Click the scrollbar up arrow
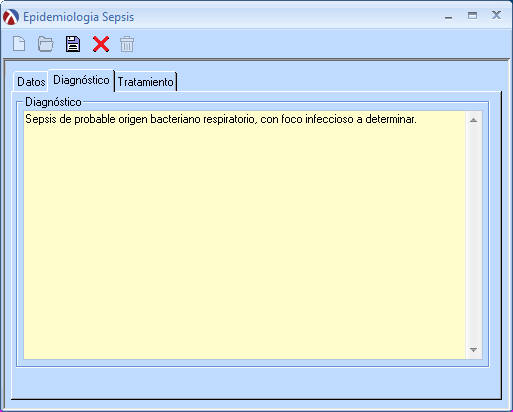This screenshot has height=412, width=513. [x=474, y=120]
